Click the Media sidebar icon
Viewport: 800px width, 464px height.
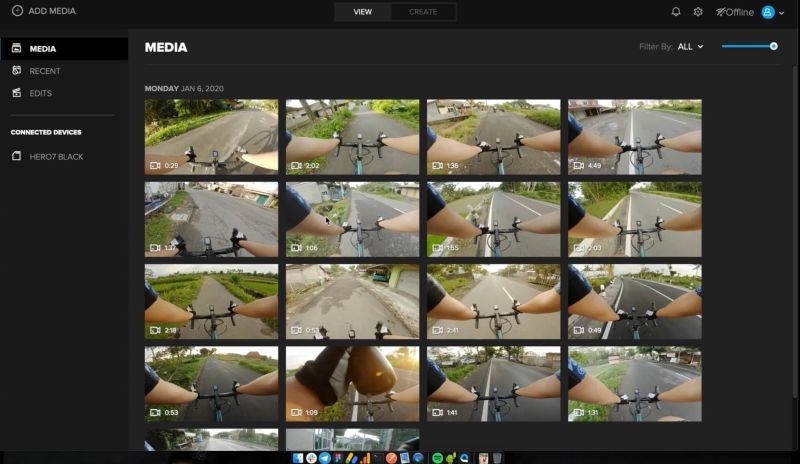point(16,48)
